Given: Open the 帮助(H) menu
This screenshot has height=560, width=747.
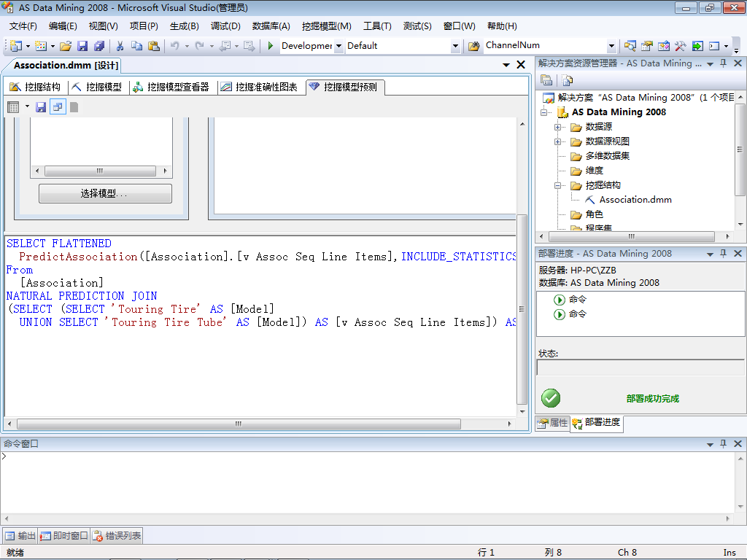Looking at the screenshot, I should click(x=502, y=26).
